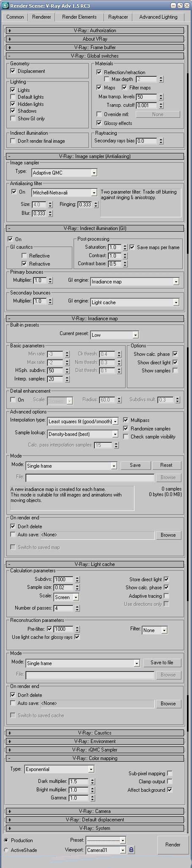This screenshot has width=192, height=868.
Task: Open the Interpolation type dropdown
Action: click(83, 422)
